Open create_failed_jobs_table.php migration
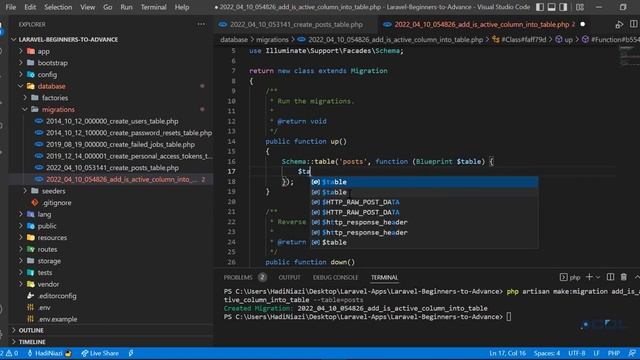The height and width of the screenshot is (360, 640). coord(120,144)
